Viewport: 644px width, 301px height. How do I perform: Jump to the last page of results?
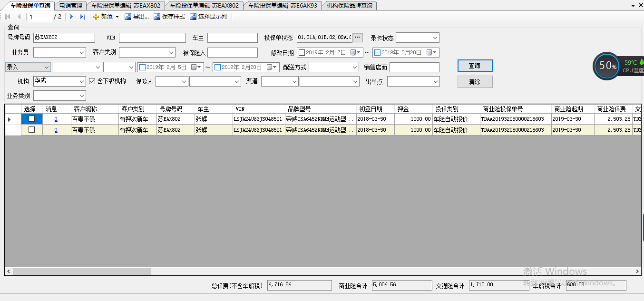click(x=82, y=17)
